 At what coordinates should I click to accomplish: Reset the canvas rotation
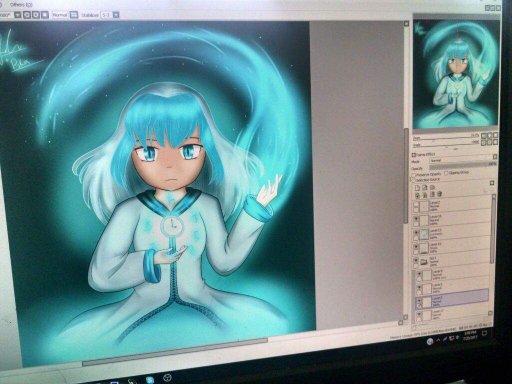[44, 15]
